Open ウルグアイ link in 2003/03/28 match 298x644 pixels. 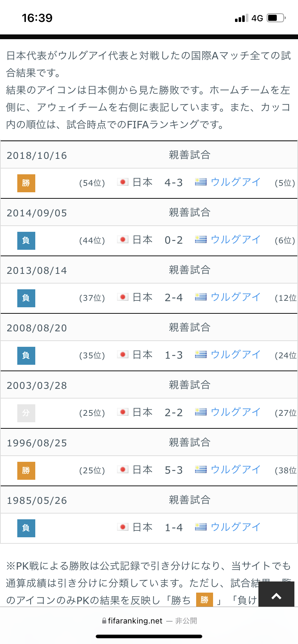click(x=235, y=412)
